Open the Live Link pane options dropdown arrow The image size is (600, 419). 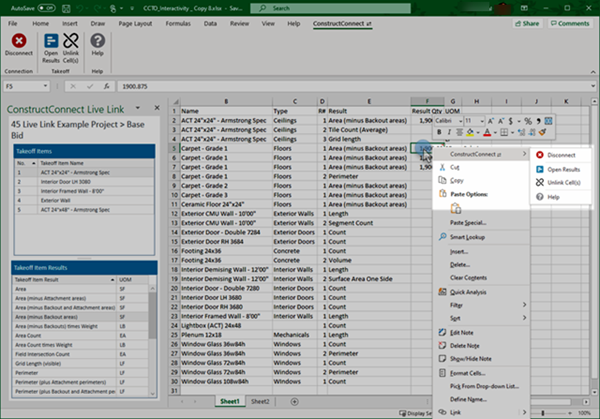click(138, 108)
